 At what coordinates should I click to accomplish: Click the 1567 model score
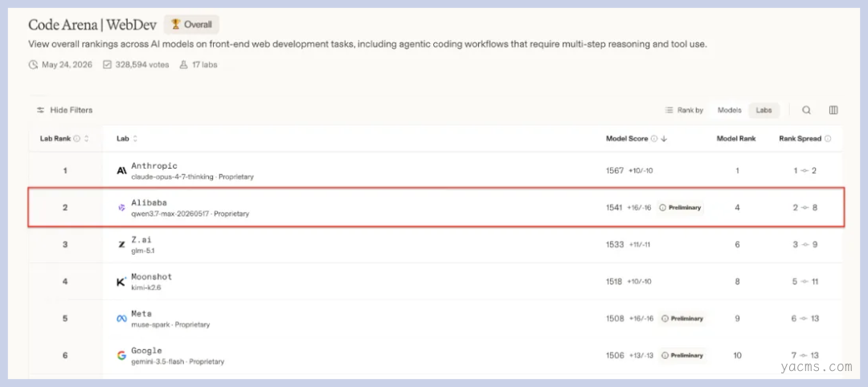click(615, 171)
